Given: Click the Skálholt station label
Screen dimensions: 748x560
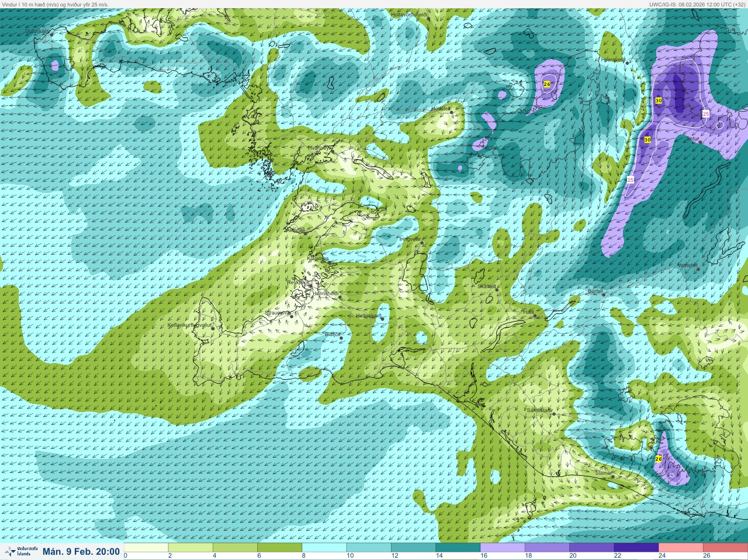Looking at the screenshot, I should (487, 286).
